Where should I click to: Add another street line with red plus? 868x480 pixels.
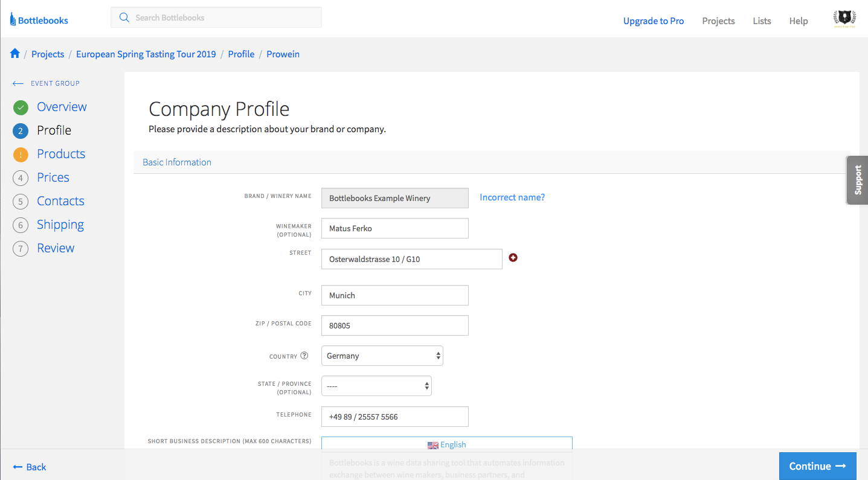[x=513, y=258]
